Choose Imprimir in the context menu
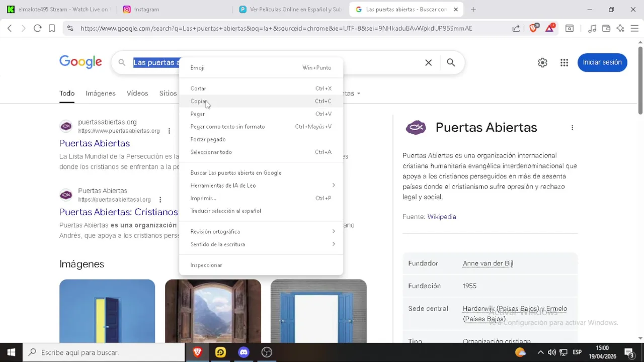This screenshot has height=362, width=644. tap(261, 198)
